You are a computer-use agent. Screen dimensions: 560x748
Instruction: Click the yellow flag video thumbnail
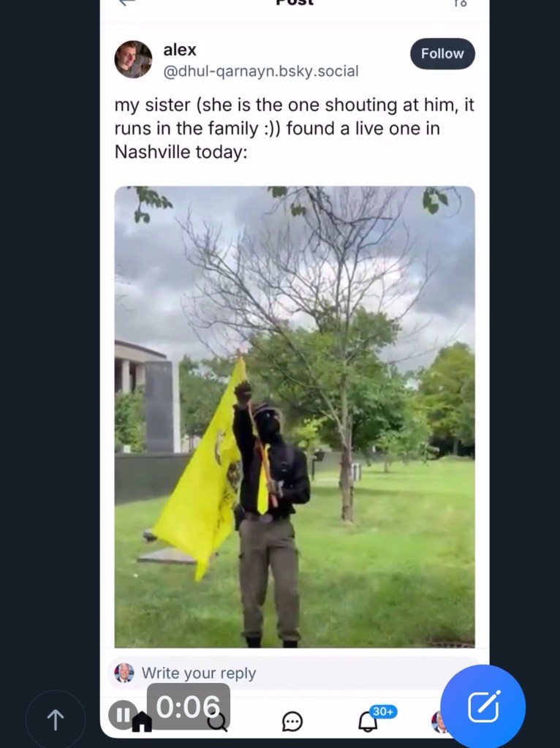tap(295, 417)
